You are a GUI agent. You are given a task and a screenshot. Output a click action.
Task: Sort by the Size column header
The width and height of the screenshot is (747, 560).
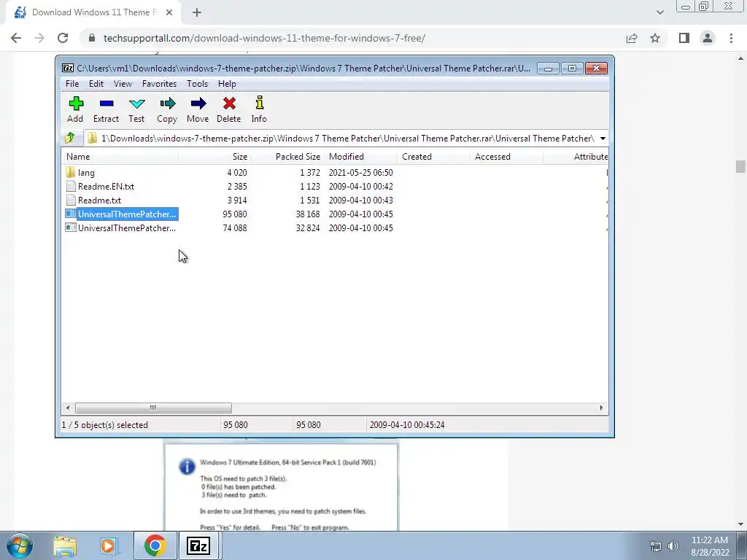pyautogui.click(x=215, y=157)
